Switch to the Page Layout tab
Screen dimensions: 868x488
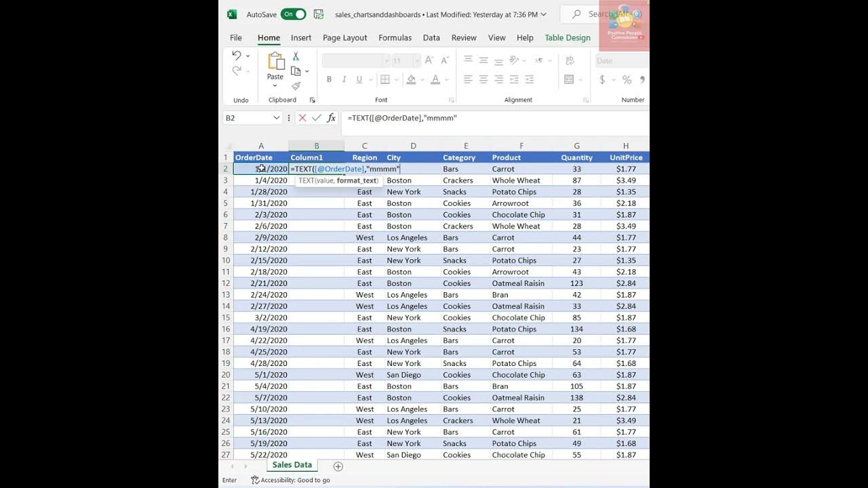point(345,38)
